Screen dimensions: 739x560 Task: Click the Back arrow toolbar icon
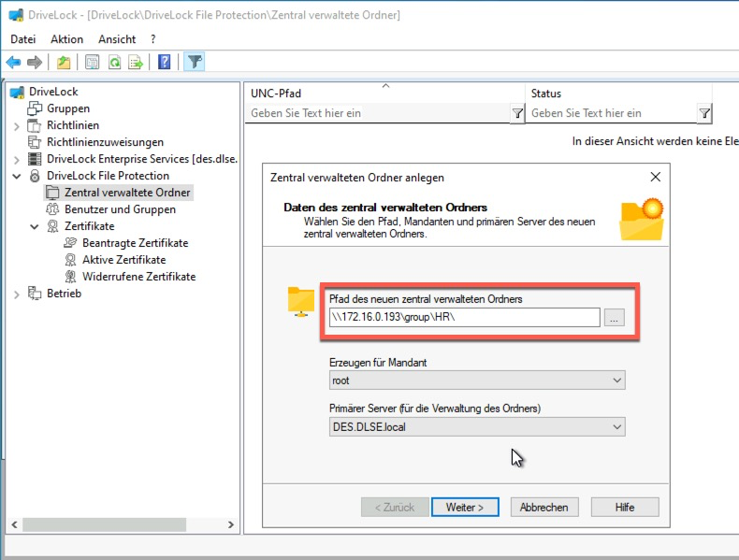click(13, 62)
